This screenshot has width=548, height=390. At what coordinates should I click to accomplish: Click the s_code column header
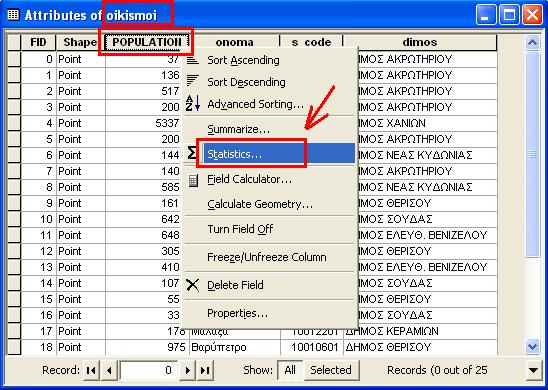tap(311, 42)
